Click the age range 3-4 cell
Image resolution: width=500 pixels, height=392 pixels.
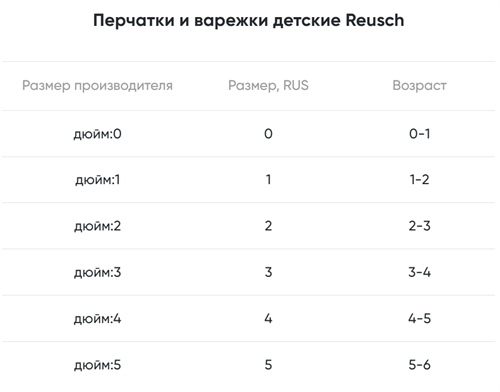pyautogui.click(x=419, y=272)
